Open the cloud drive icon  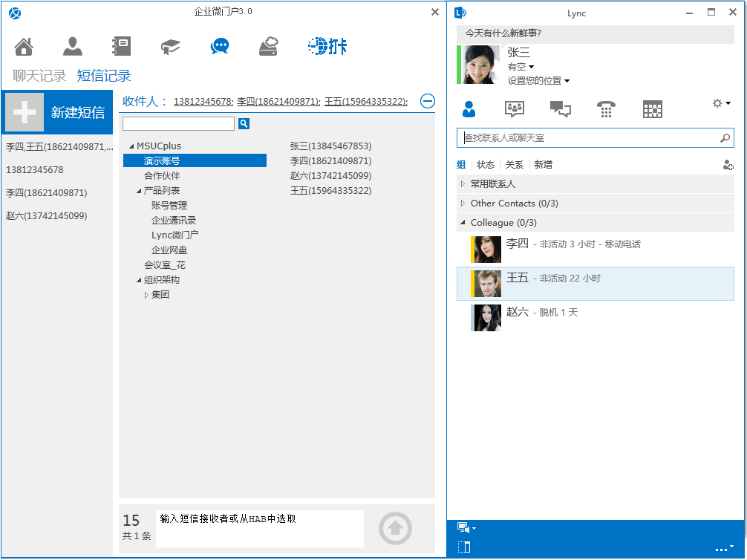point(268,47)
